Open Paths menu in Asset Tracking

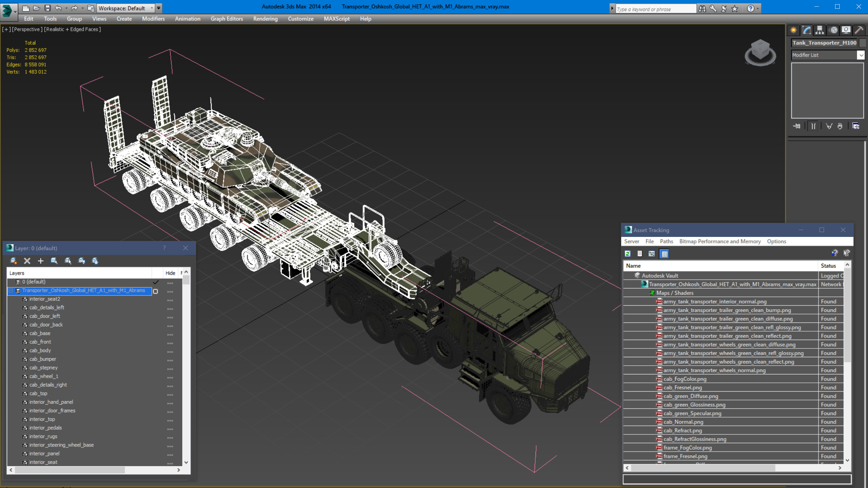[x=666, y=241]
